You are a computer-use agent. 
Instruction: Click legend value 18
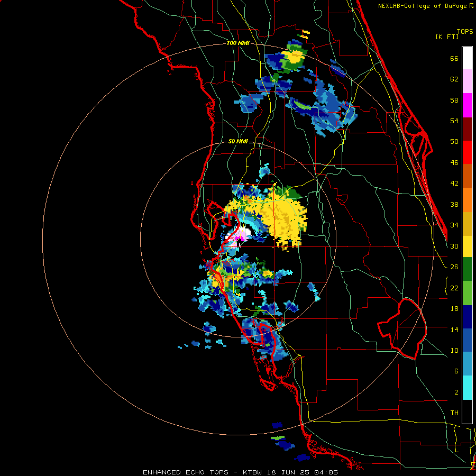[454, 309]
